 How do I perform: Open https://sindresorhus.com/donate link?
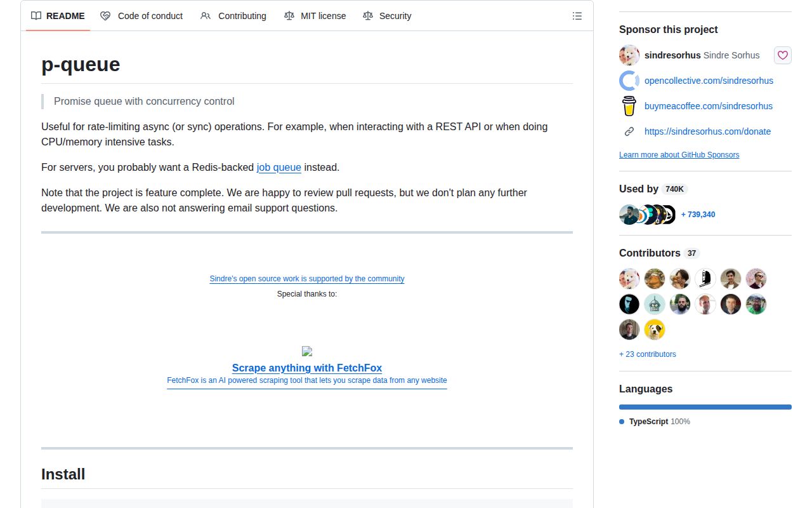point(707,131)
